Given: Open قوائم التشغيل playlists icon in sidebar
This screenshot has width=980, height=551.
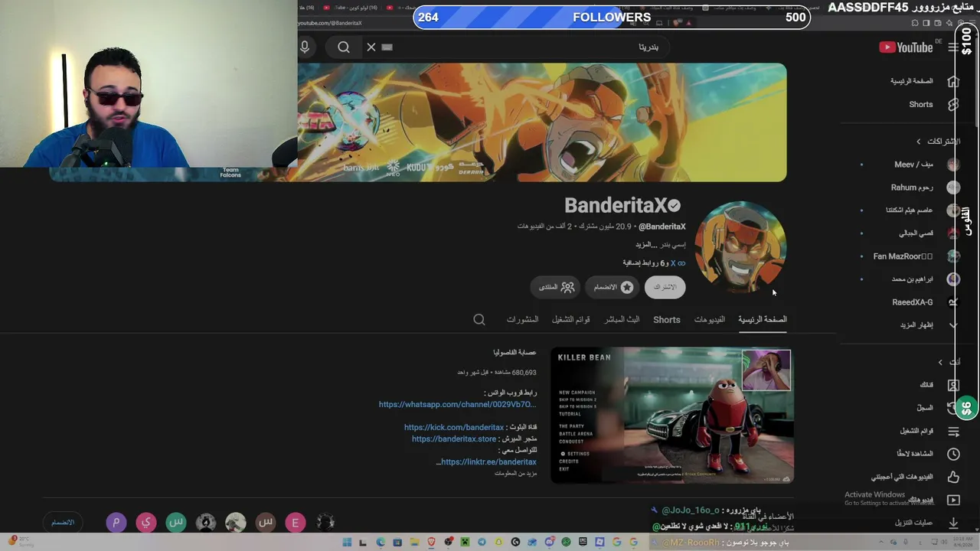Looking at the screenshot, I should [x=953, y=431].
